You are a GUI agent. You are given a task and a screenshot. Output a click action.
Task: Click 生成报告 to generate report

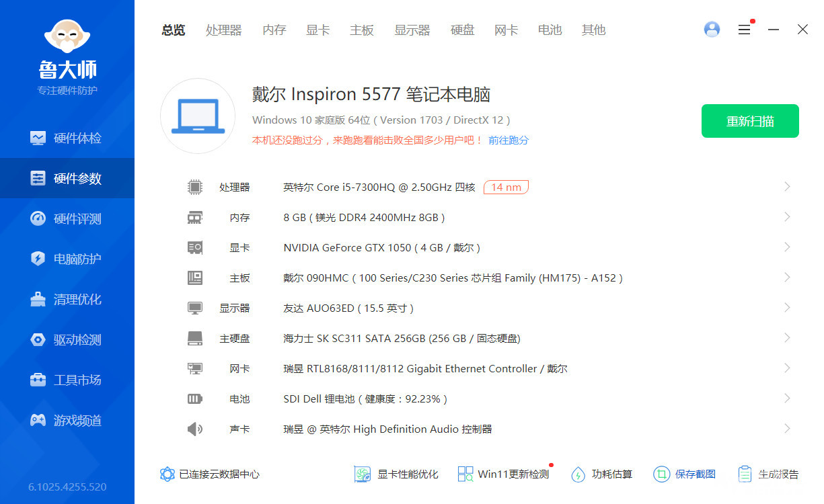(x=768, y=474)
